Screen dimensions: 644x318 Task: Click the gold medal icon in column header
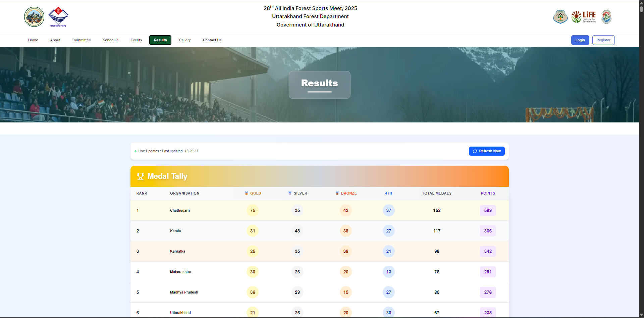(x=247, y=193)
